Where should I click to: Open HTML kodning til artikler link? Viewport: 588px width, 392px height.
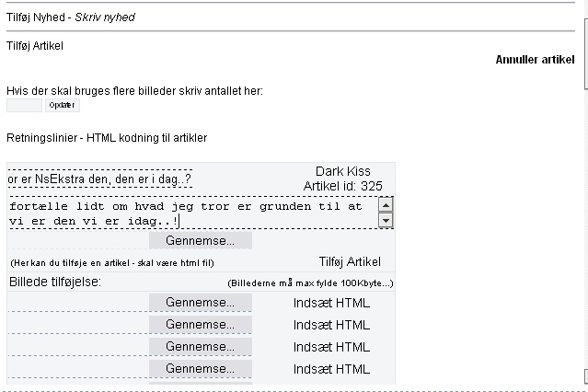[x=146, y=138]
